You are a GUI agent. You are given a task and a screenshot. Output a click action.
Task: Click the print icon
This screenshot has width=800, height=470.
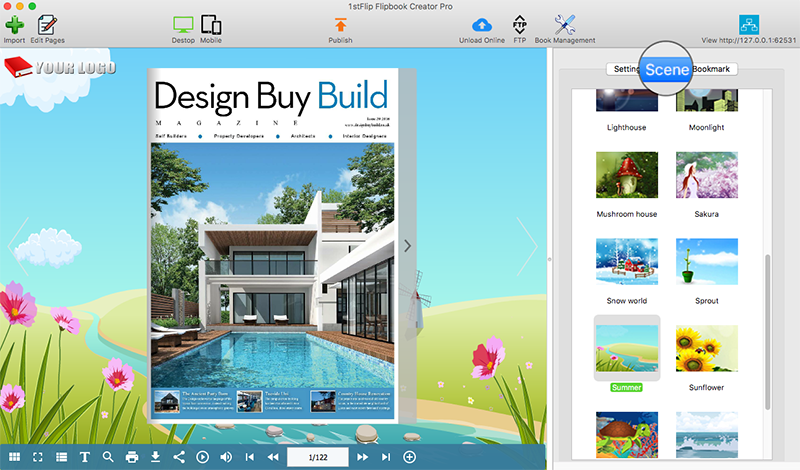(132, 457)
